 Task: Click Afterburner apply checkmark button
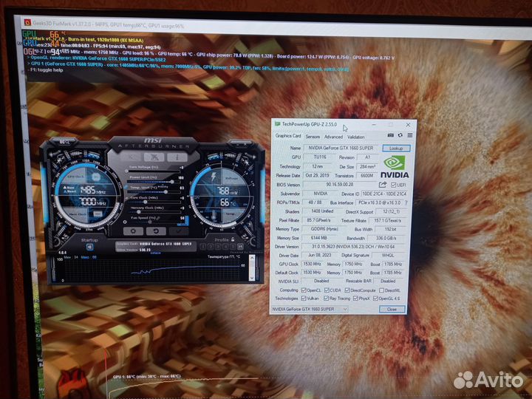pyautogui.click(x=179, y=231)
